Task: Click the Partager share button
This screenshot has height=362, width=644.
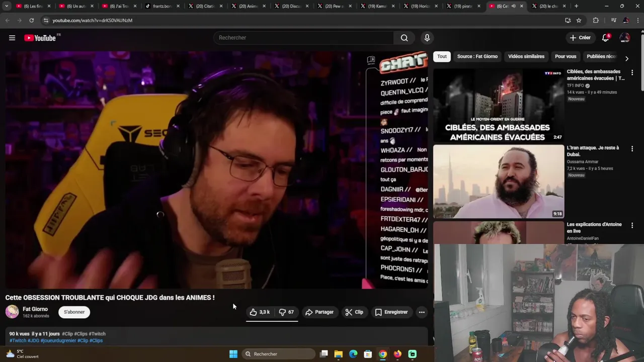Action: pos(319,312)
